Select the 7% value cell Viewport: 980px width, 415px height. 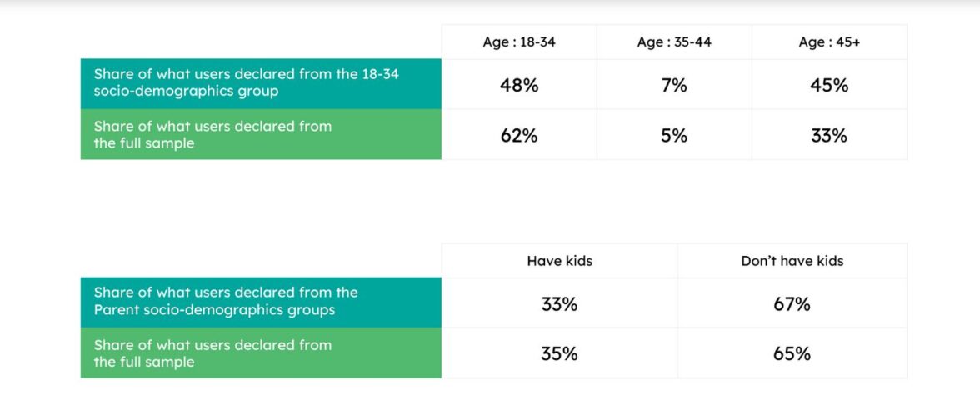(674, 85)
